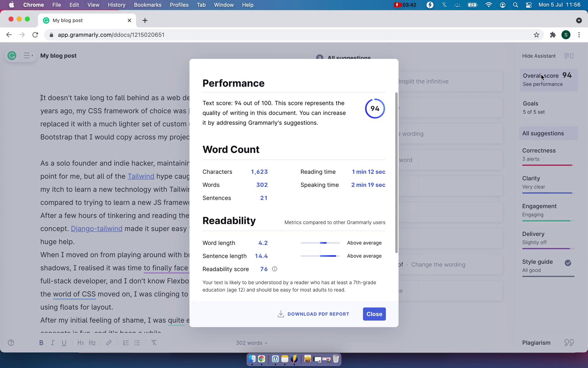Click the download icon beside PDF report

(x=281, y=314)
